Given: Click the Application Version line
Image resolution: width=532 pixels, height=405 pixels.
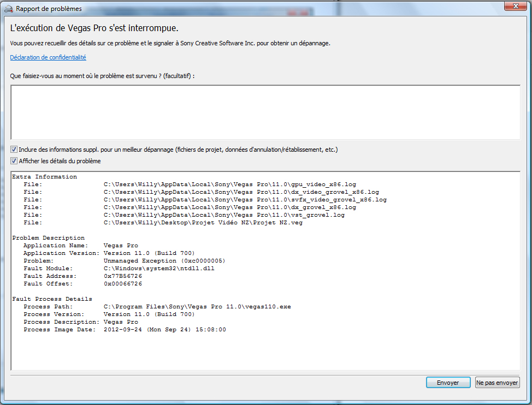Looking at the screenshot, I should [109, 253].
